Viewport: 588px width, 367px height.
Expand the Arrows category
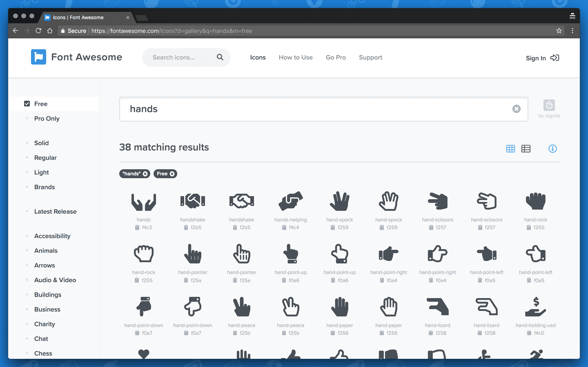[x=44, y=265]
